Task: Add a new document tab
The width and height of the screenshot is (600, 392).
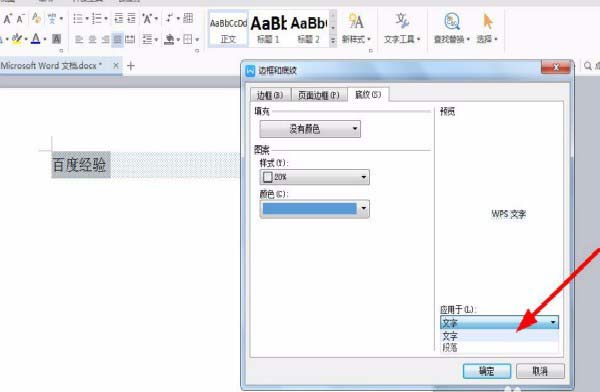Action: click(130, 66)
